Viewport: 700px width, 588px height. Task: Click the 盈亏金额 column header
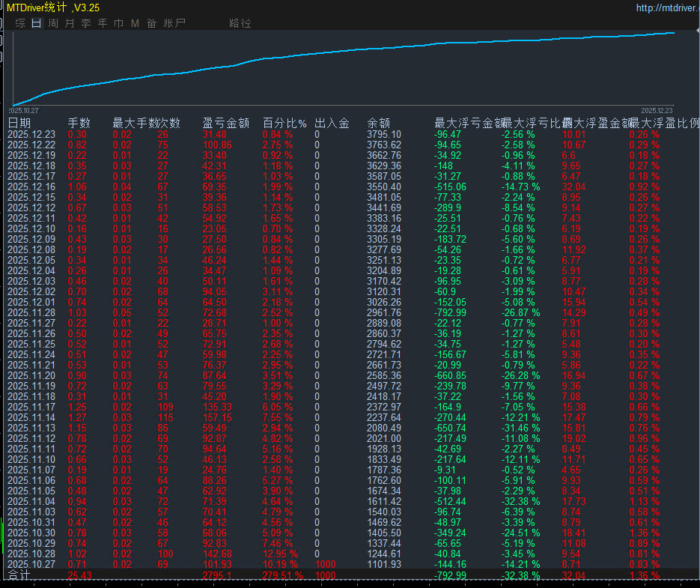(226, 123)
